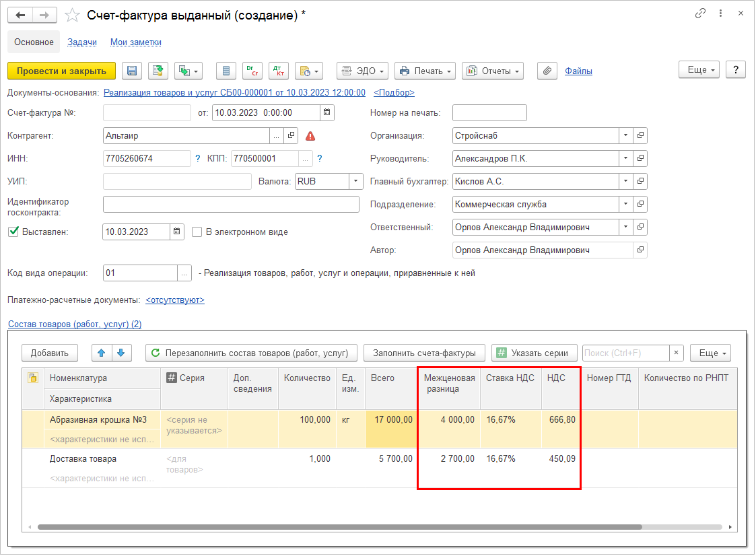
Task: Click the post document icon
Action: pyautogui.click(x=158, y=71)
